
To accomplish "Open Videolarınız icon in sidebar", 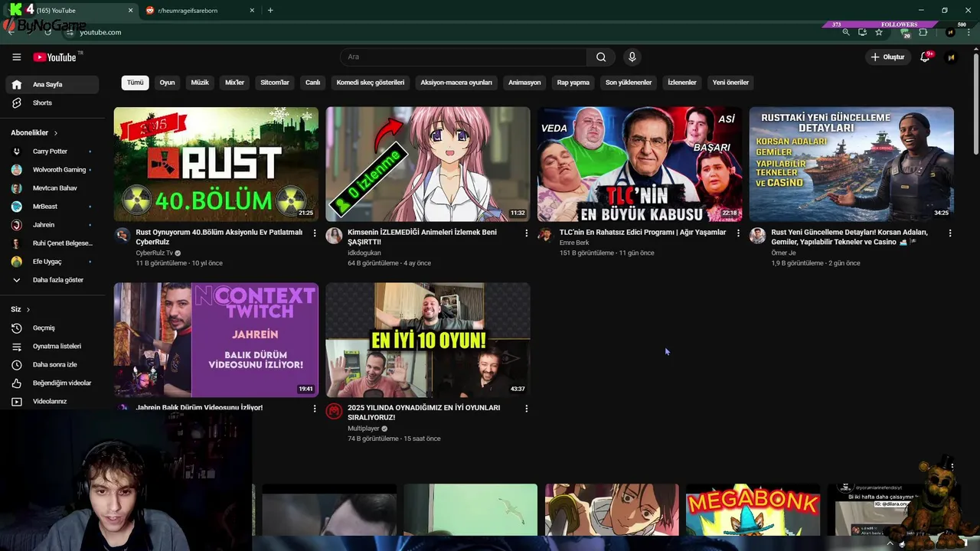I will click(x=16, y=401).
